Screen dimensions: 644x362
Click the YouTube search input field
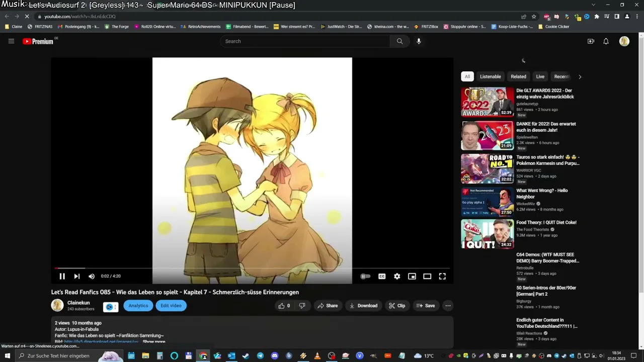pyautogui.click(x=305, y=41)
